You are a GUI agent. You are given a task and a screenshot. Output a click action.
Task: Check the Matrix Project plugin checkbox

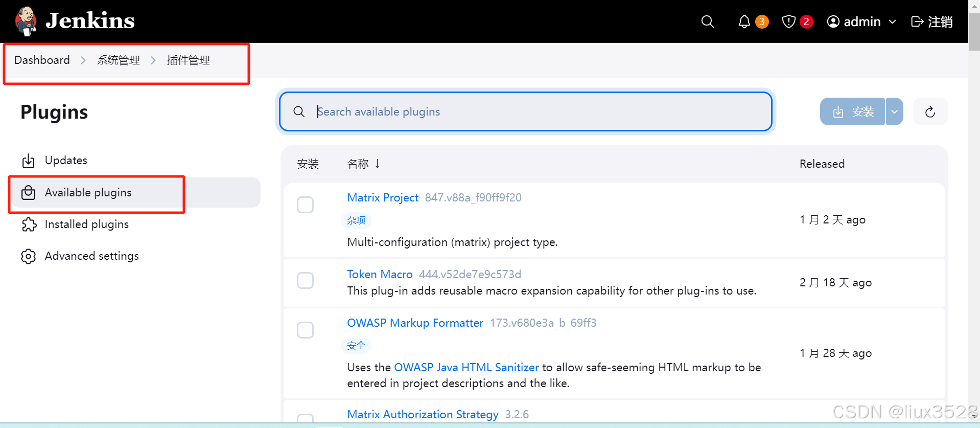[305, 205]
